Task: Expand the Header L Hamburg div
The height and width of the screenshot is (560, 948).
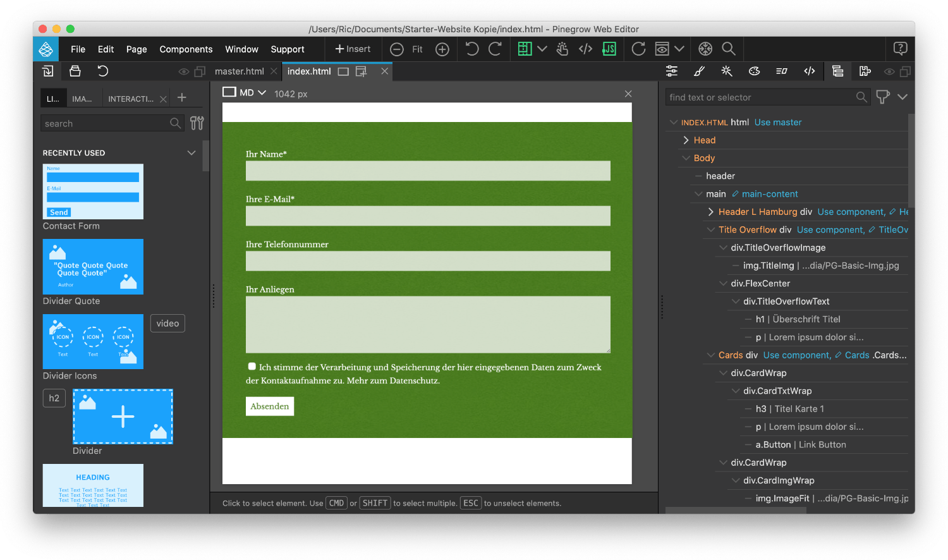Action: tap(711, 212)
